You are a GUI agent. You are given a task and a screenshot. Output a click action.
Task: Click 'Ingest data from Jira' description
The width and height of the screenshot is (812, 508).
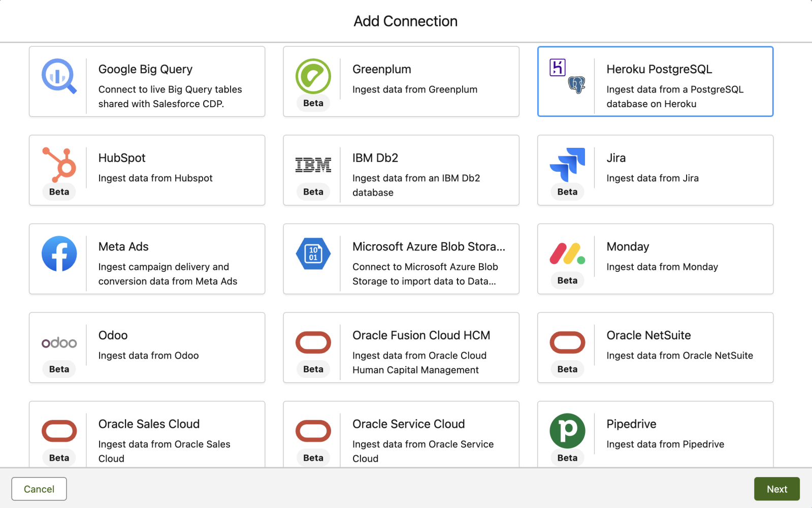point(653,178)
